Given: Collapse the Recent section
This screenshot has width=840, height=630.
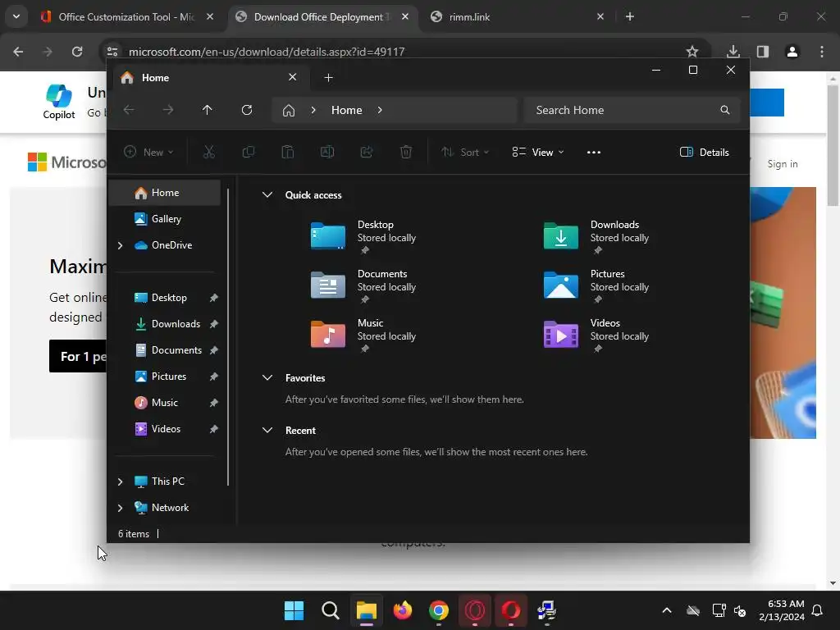Looking at the screenshot, I should click(267, 430).
